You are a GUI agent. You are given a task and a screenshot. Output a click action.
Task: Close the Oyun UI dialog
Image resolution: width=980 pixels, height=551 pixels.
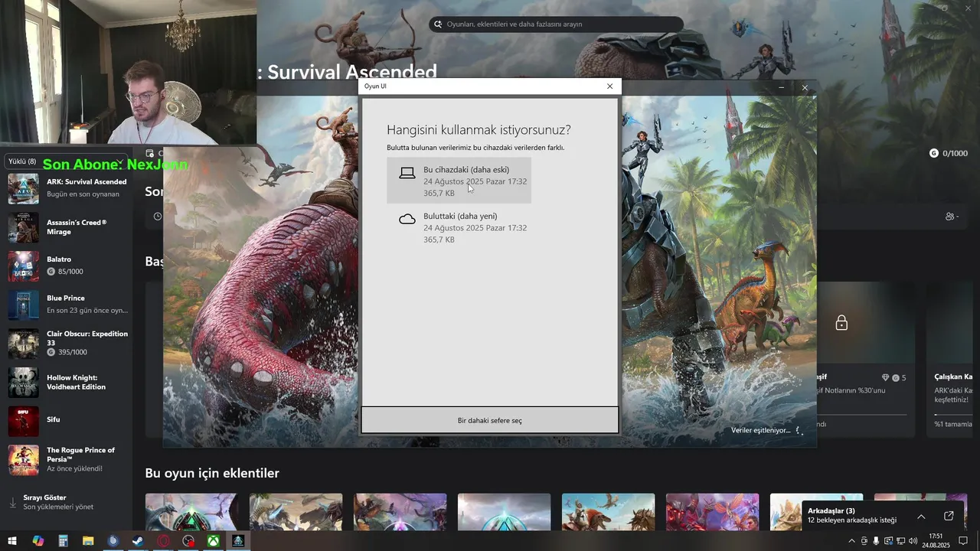click(x=609, y=86)
